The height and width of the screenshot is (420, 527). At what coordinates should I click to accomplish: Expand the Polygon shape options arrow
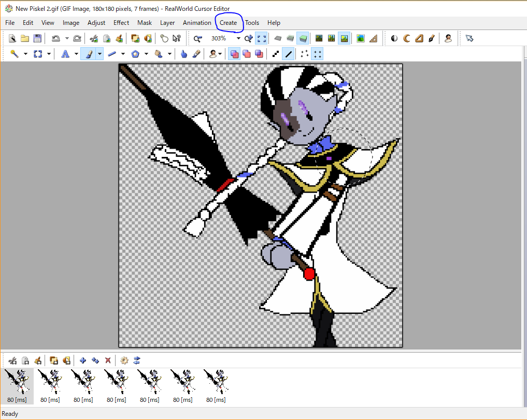[146, 54]
